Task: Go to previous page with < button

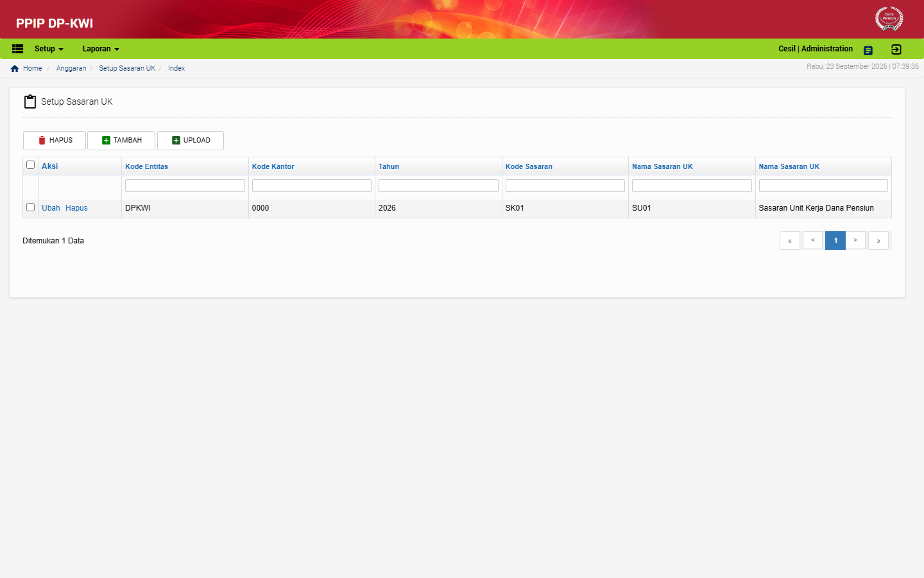Action: click(813, 240)
